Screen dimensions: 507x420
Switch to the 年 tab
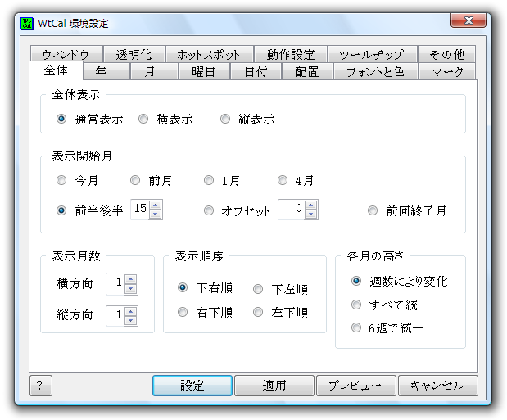(x=106, y=71)
